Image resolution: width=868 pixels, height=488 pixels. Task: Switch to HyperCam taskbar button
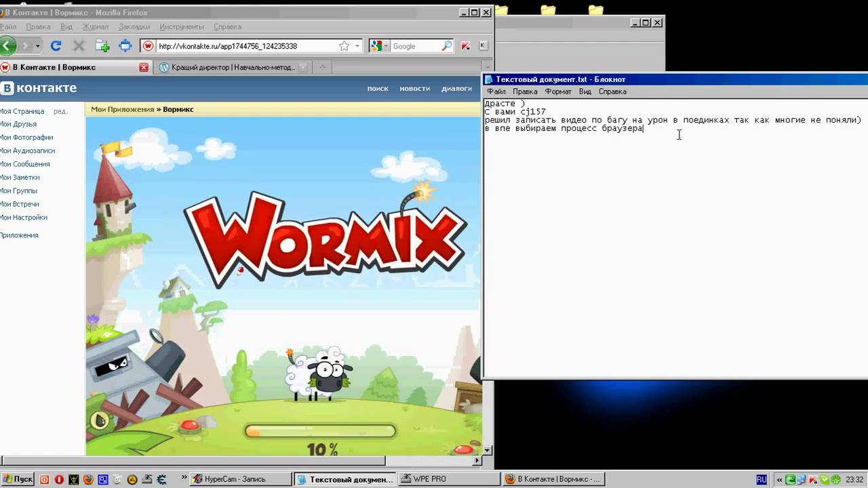click(x=241, y=479)
